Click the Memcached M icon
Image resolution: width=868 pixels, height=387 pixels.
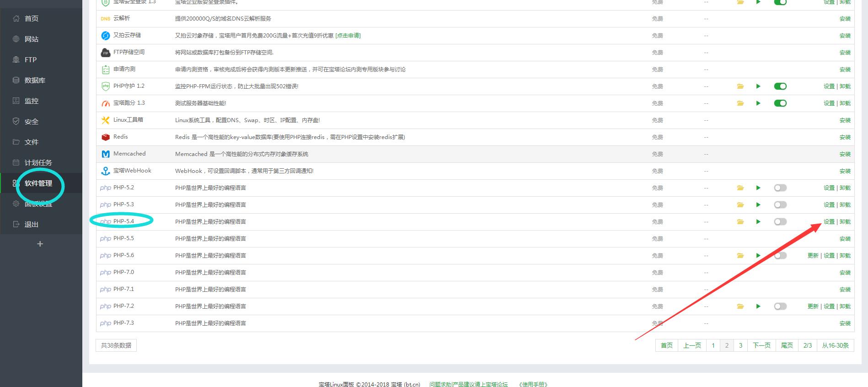coord(106,154)
